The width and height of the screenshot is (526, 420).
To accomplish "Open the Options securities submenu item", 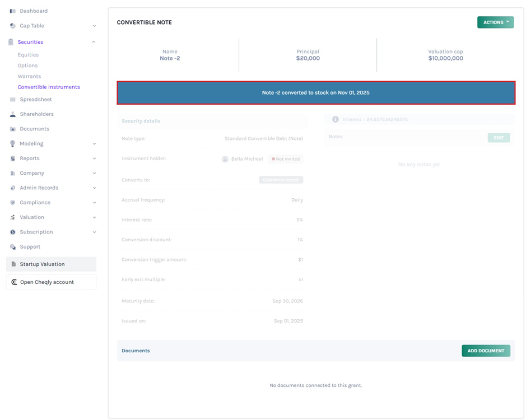I will 27,66.
